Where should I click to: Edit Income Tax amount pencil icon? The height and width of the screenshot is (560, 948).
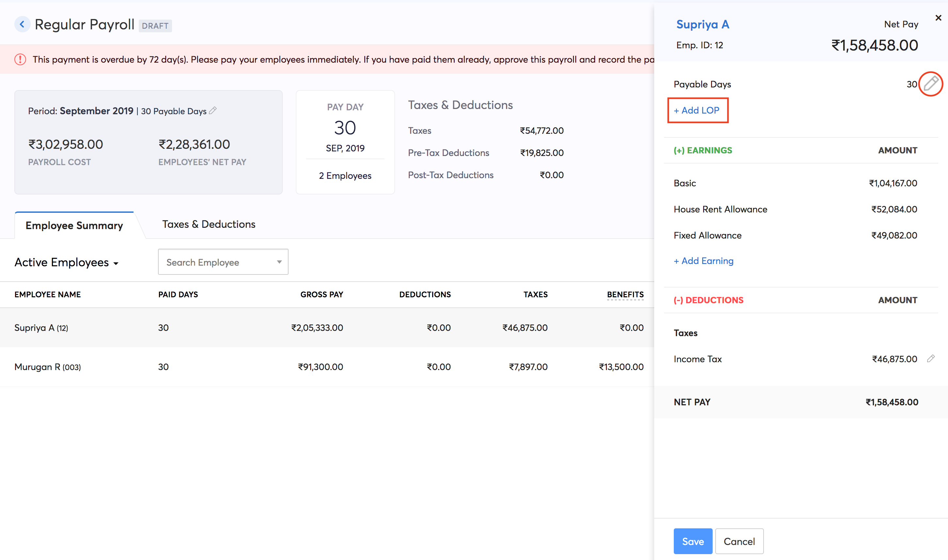(931, 359)
